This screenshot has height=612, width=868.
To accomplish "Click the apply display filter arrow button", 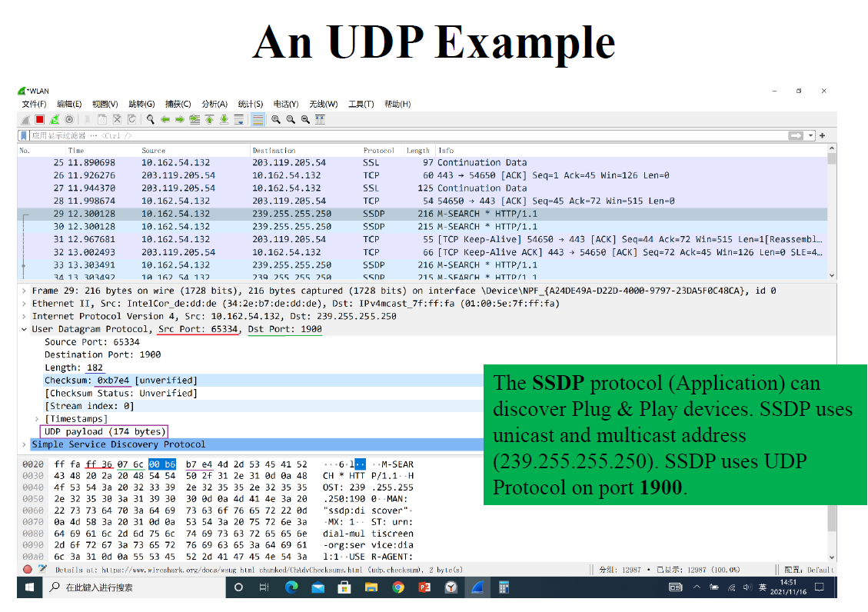I will [x=796, y=135].
